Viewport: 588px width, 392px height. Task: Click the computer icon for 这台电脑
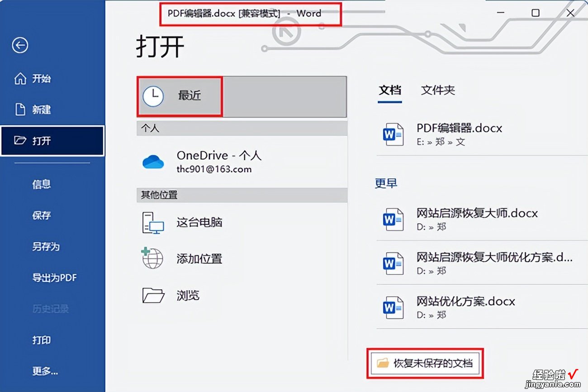(x=153, y=223)
